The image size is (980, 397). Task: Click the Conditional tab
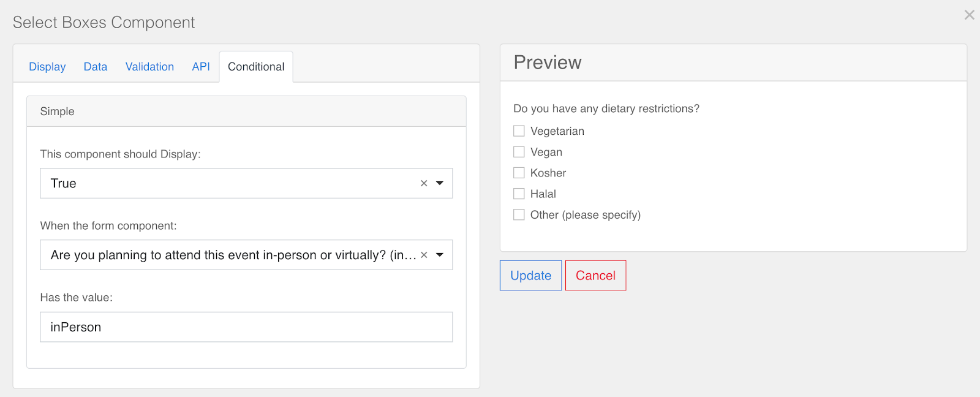click(x=256, y=67)
